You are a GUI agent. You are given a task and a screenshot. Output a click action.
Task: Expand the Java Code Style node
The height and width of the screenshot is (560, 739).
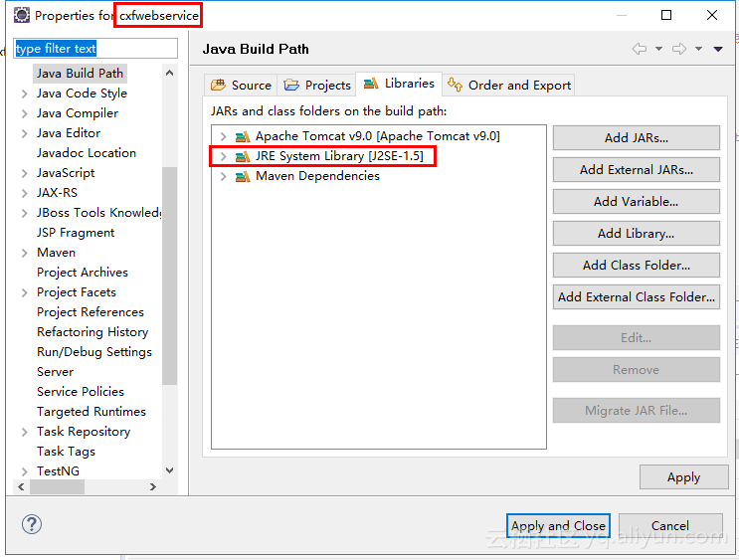tap(25, 93)
